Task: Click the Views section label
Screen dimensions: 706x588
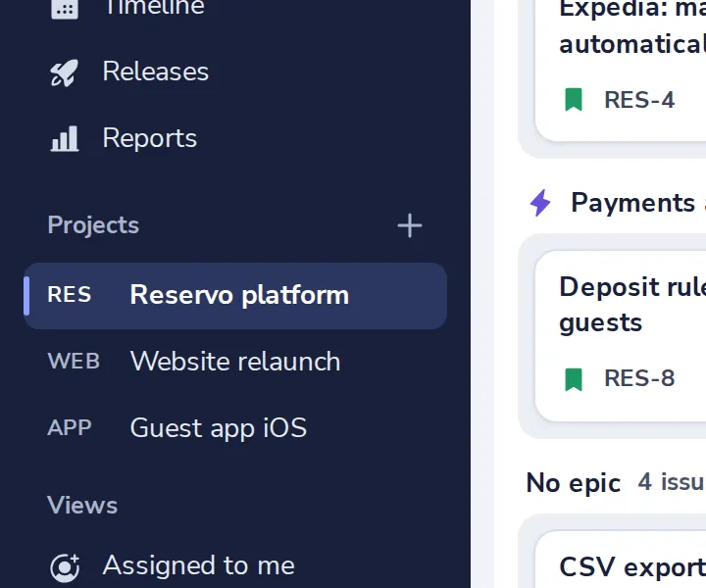Action: [x=82, y=505]
